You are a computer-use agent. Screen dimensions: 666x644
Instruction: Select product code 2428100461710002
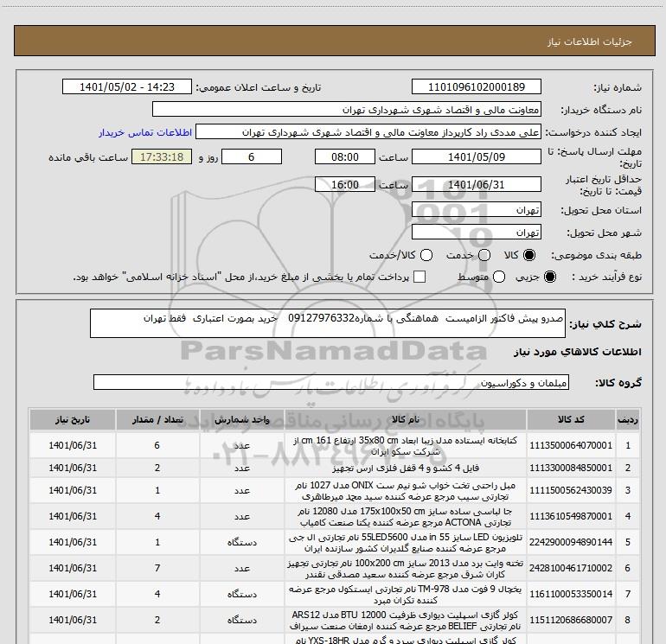pos(571,568)
